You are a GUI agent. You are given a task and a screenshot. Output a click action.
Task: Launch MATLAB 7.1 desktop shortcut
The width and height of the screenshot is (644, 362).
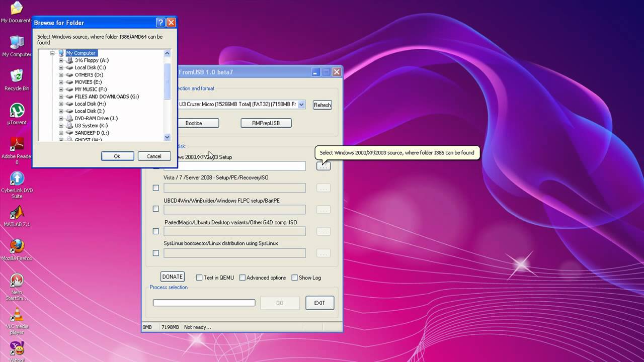click(x=17, y=216)
